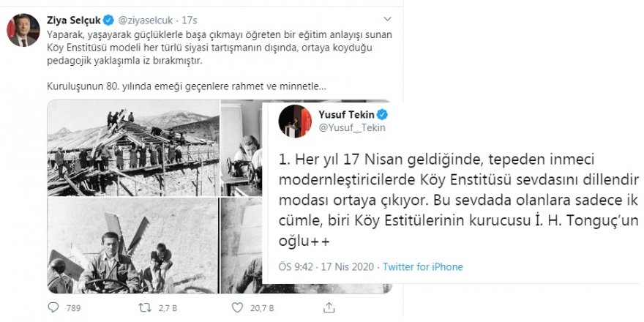
Task: Click Ziya Selçuk's blue verified badge
Action: tap(108, 19)
